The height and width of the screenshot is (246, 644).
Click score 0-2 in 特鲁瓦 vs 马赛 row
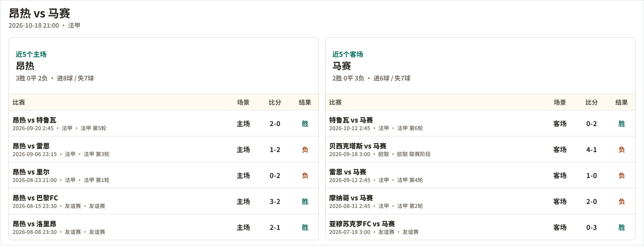(x=592, y=123)
